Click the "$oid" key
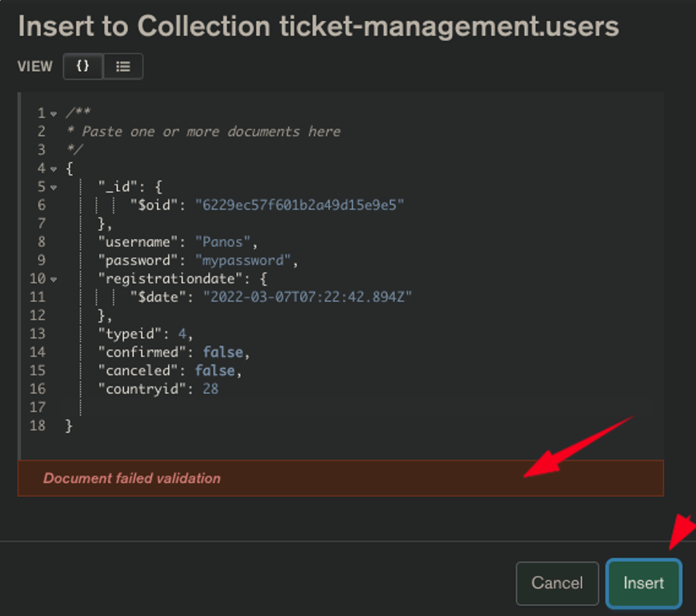The width and height of the screenshot is (696, 616). pyautogui.click(x=154, y=205)
